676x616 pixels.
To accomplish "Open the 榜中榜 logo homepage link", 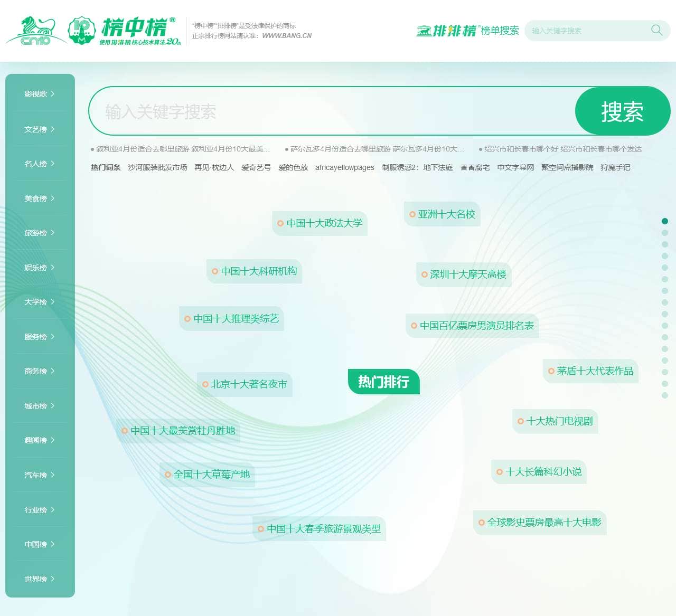I will (125, 31).
